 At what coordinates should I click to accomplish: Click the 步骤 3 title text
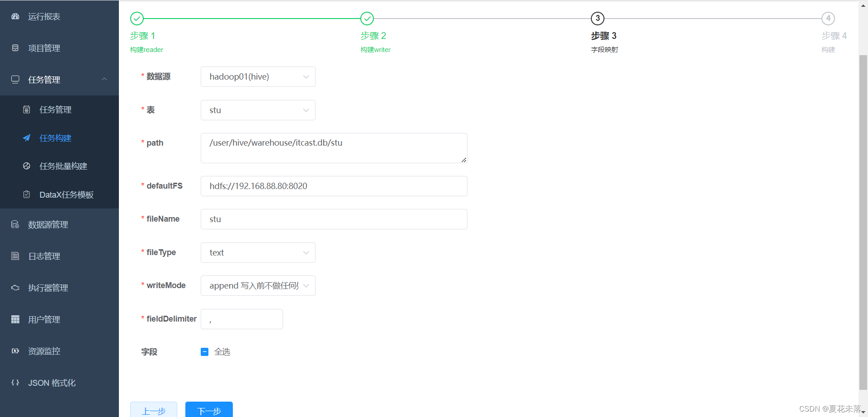click(x=604, y=36)
